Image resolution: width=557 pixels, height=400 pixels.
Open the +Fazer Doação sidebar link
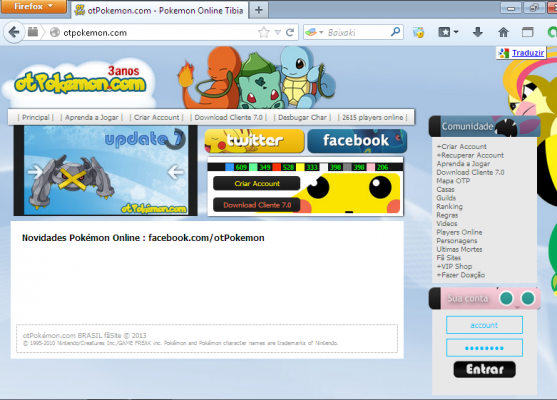pos(461,275)
